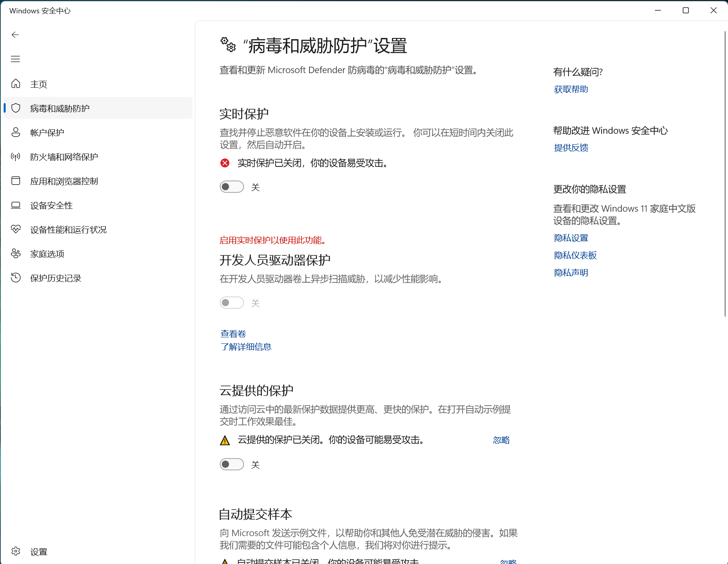Click the window icon for 应用和浏览器控制
Viewport: 728px width, 564px height.
[16, 181]
